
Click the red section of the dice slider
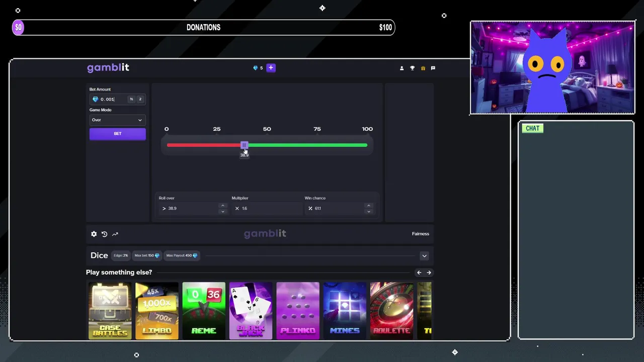[x=204, y=145]
